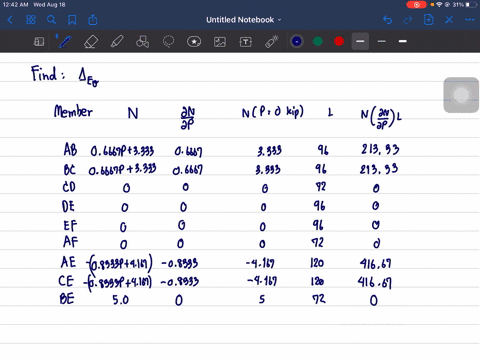The image size is (480, 360).
Task: Bookmark the current page
Action: [72, 20]
